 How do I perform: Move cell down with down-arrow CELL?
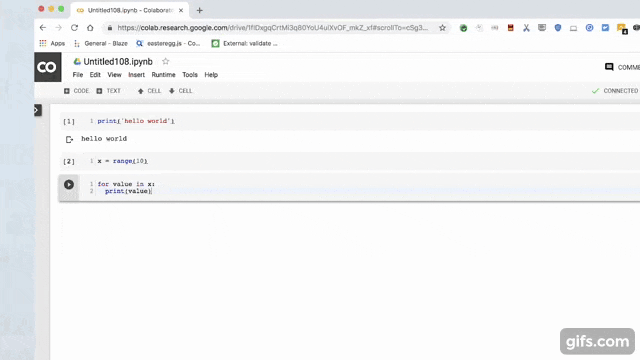(180, 91)
